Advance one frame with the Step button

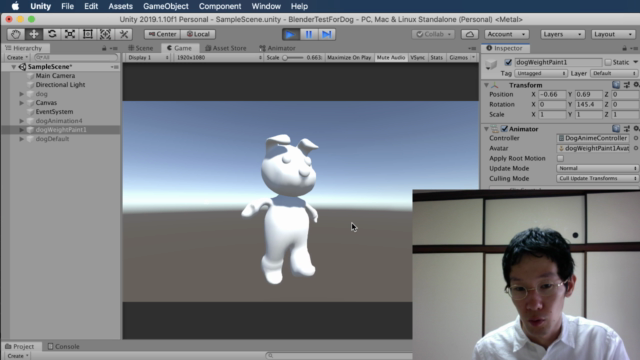point(327,34)
